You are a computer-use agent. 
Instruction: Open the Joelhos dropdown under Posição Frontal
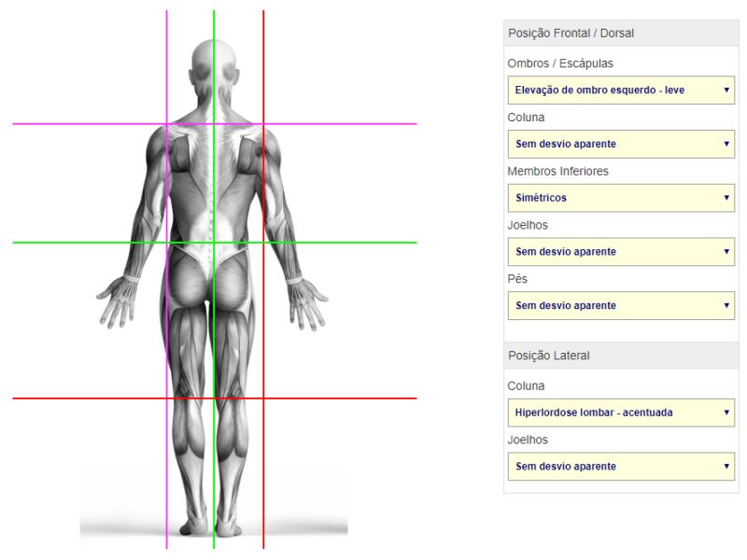pos(621,252)
